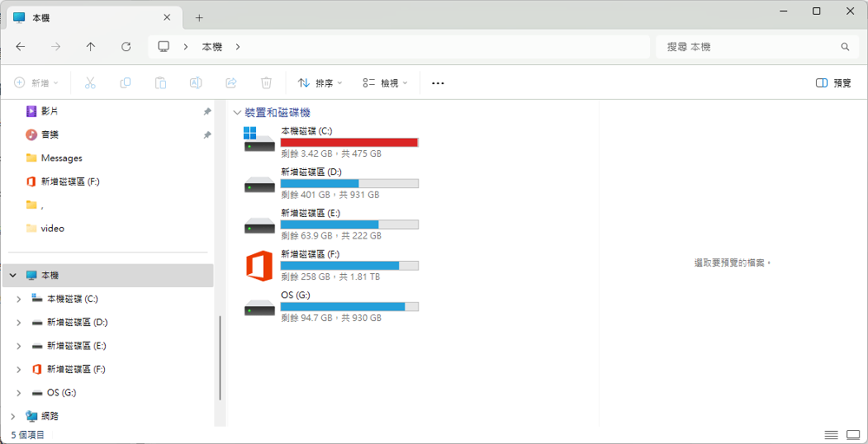Switch to large icons view in status bar
Viewport: 868px width, 444px height.
(852, 434)
